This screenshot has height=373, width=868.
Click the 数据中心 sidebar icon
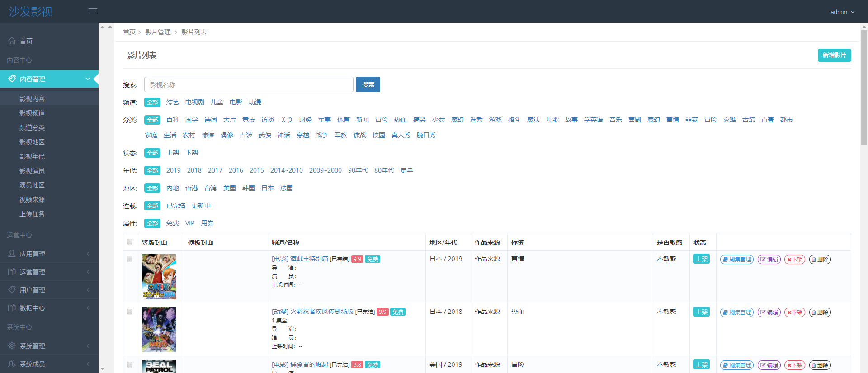coord(12,308)
